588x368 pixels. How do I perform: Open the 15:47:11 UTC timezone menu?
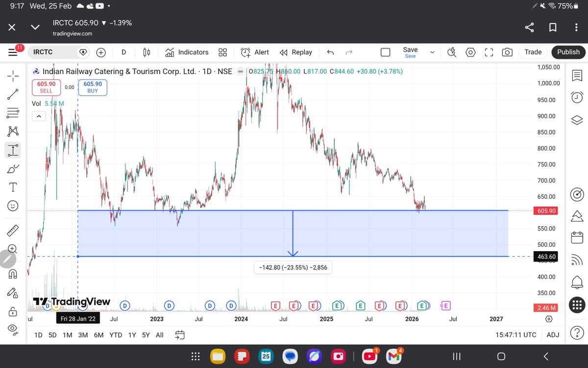(515, 335)
